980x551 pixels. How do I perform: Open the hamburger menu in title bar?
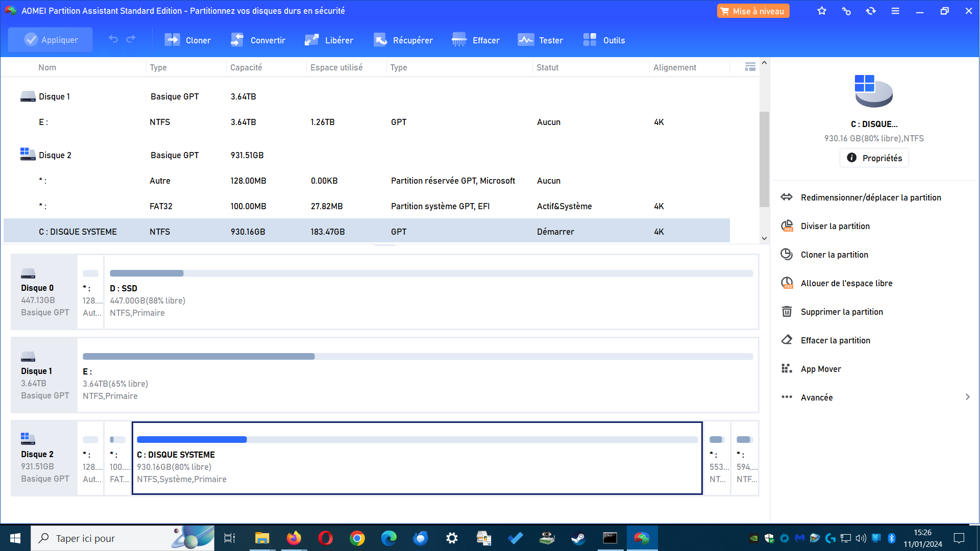pos(895,11)
